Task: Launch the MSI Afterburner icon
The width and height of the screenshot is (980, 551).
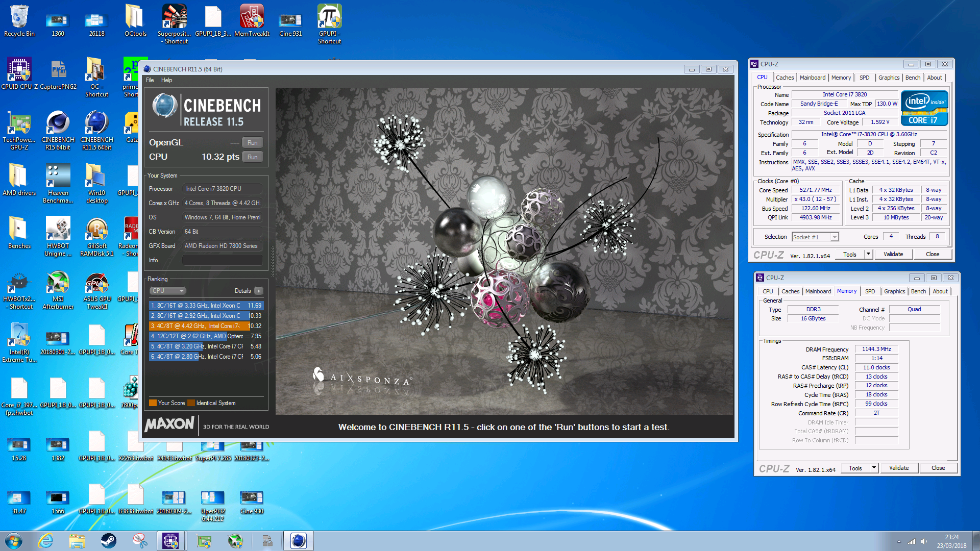Action: click(x=58, y=289)
